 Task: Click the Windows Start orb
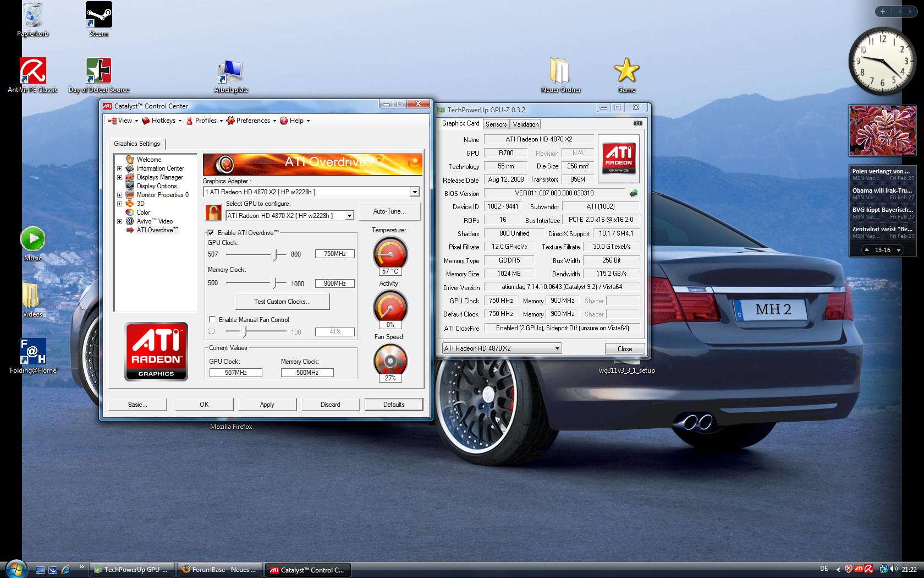click(x=15, y=569)
